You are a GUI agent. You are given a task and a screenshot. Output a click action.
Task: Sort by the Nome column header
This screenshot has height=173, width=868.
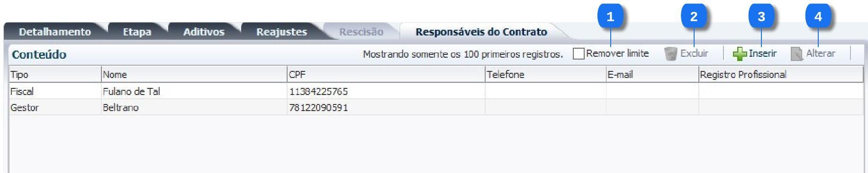[194, 74]
